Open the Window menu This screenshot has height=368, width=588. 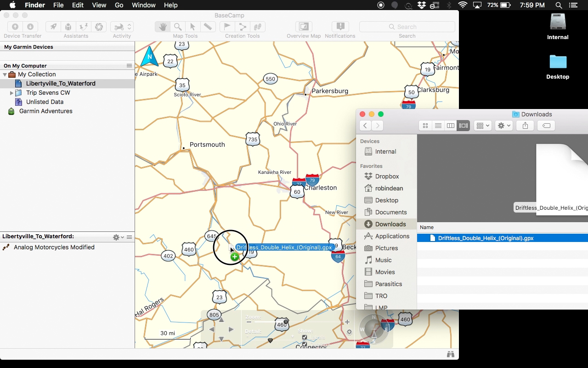144,5
